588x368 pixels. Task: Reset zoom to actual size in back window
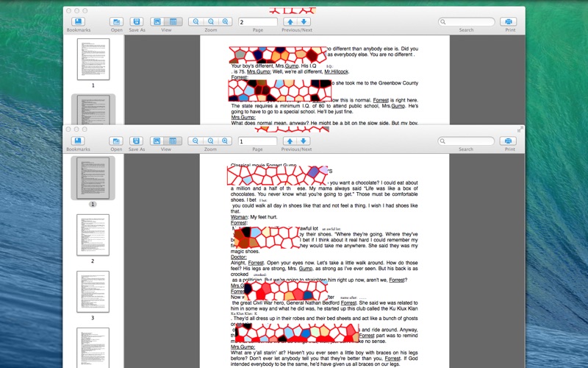click(x=211, y=22)
